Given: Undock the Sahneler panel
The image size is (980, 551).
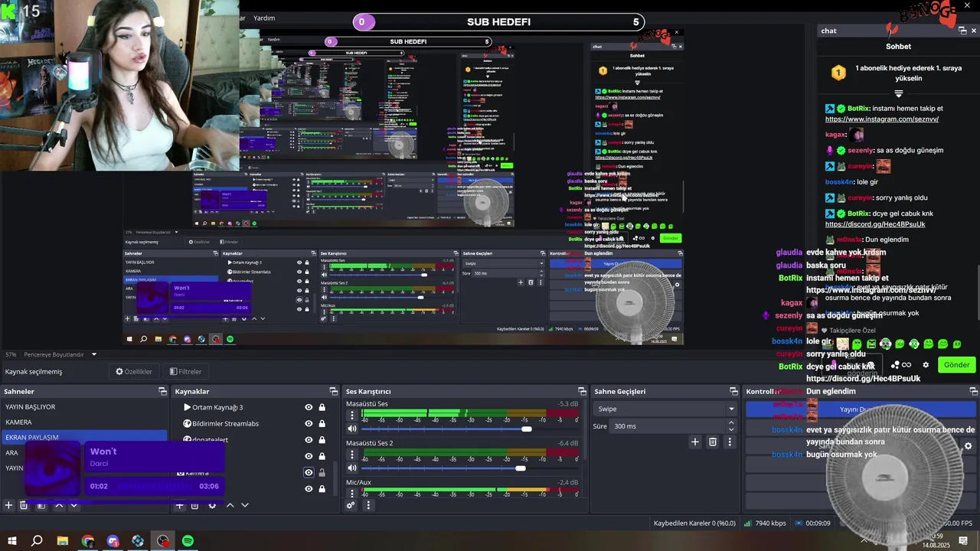Looking at the screenshot, I should pyautogui.click(x=162, y=391).
